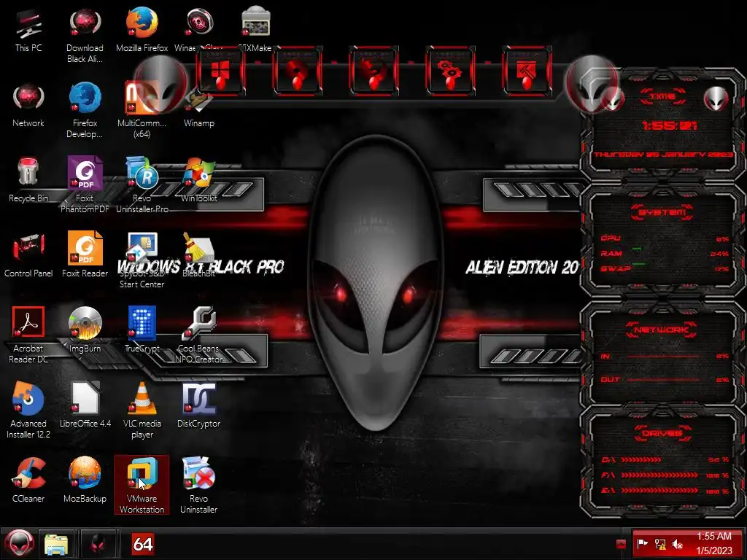Select the Revo Uninstaller Pro icon
Image resolution: width=747 pixels, height=560 pixels.
[x=142, y=184]
